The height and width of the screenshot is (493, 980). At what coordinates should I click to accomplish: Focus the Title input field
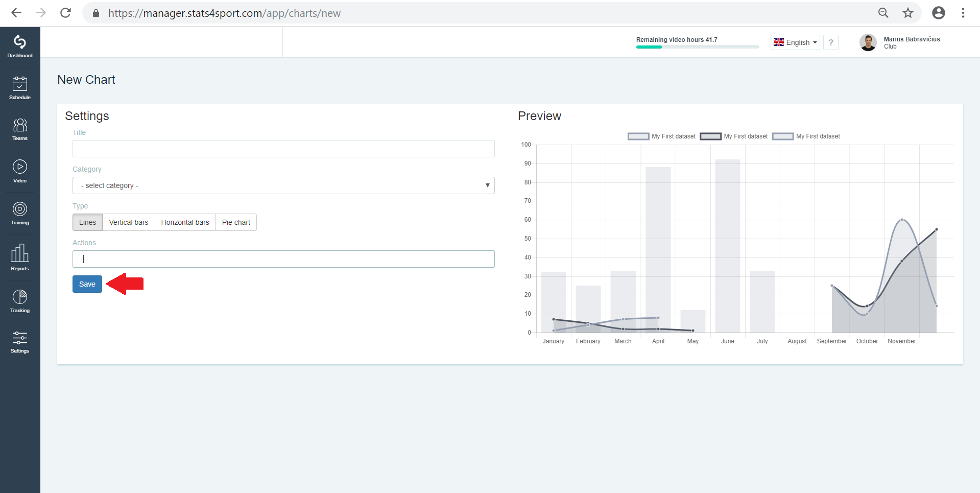coord(283,149)
